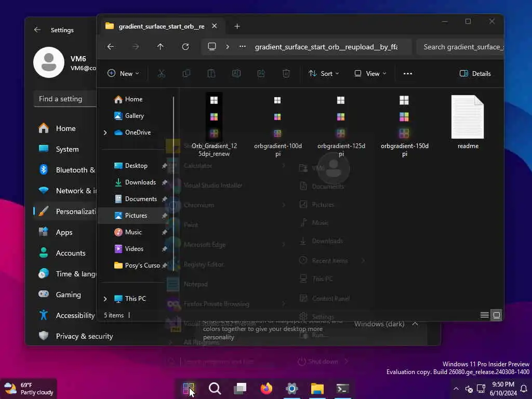Image resolution: width=532 pixels, height=399 pixels.
Task: Open the notification bell in system tray
Action: coord(524,389)
